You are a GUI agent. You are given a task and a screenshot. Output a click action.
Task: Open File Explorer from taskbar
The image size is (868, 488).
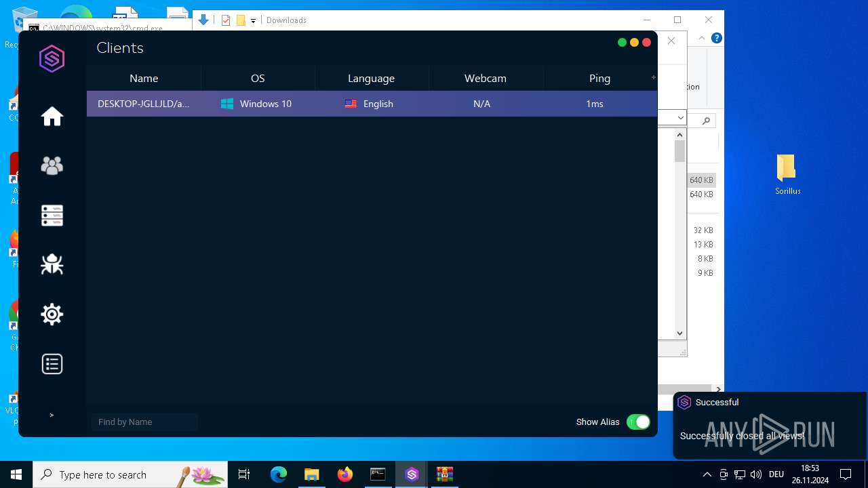tap(311, 474)
